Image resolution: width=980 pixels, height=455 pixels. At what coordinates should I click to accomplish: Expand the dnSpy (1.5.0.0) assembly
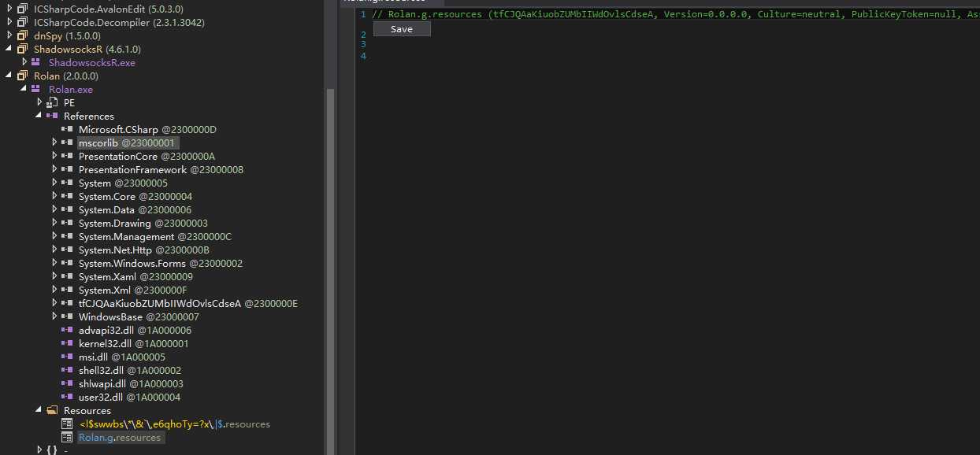9,35
